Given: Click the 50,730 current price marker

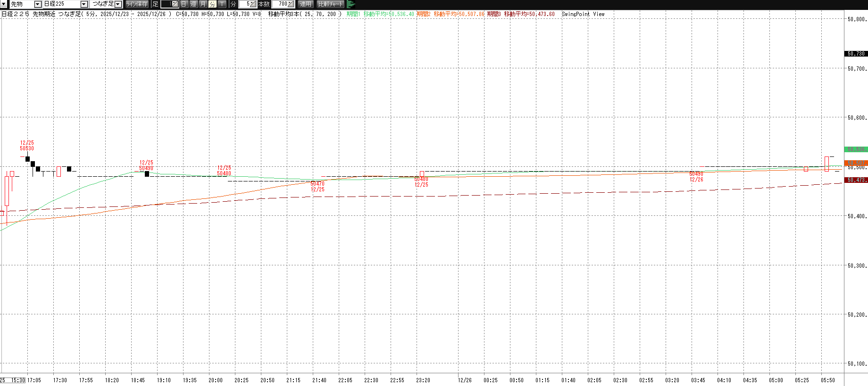Looking at the screenshot, I should tap(856, 54).
